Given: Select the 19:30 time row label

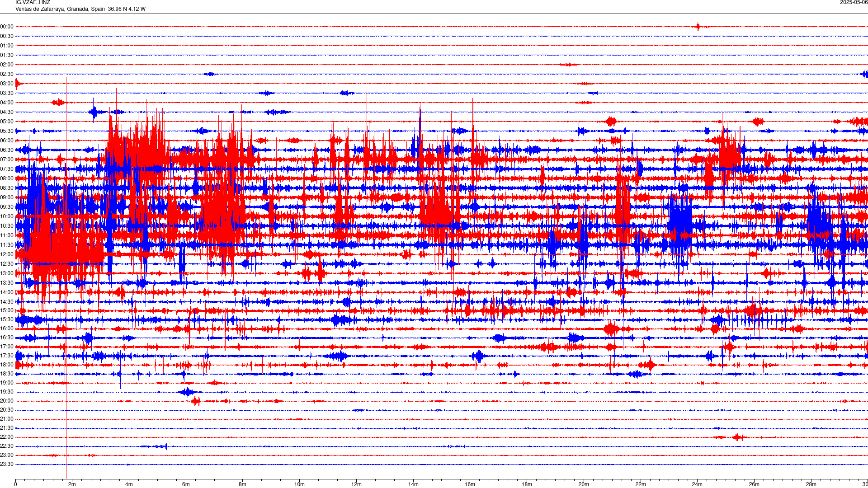Looking at the screenshot, I should click(x=7, y=392).
